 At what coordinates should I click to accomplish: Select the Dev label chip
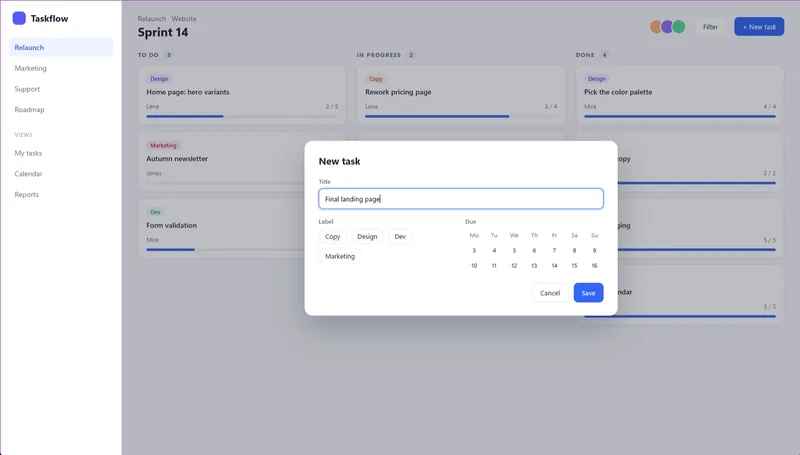click(x=400, y=237)
